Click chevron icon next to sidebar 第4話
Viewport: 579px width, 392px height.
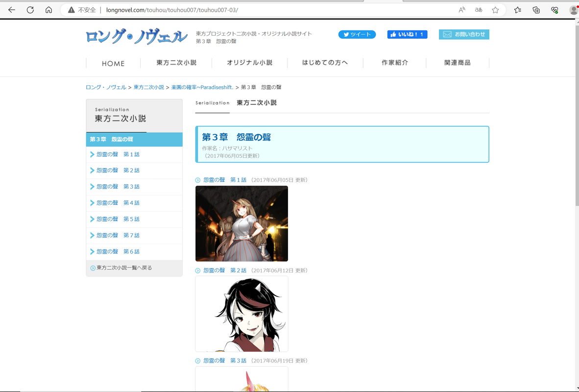(x=92, y=203)
